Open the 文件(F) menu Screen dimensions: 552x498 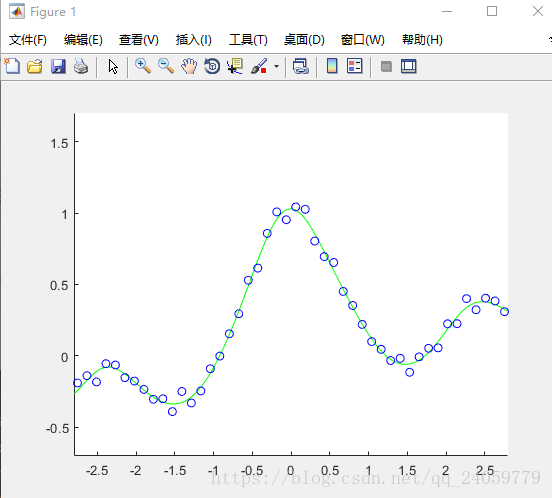(27, 40)
